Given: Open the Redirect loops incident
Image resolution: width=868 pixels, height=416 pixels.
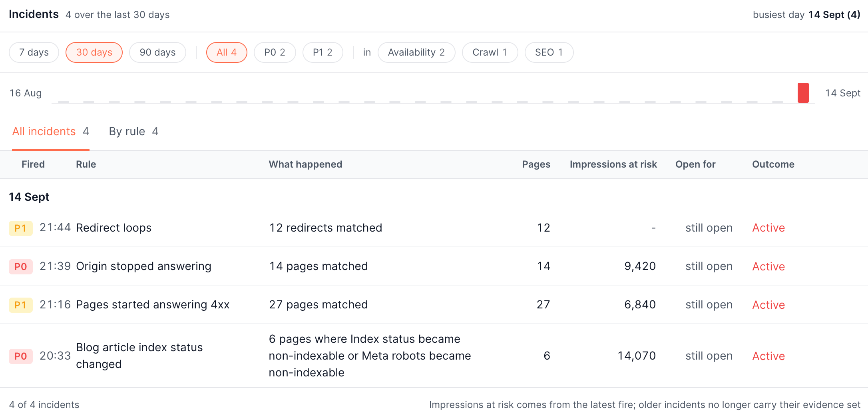Looking at the screenshot, I should [x=434, y=228].
